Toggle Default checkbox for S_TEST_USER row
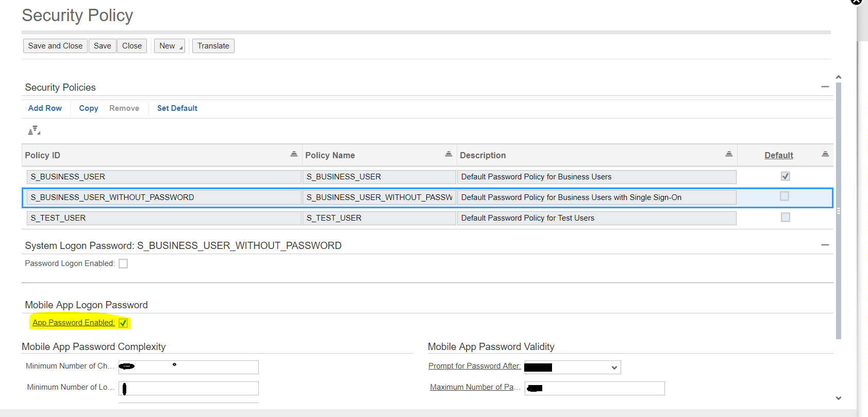Viewport: 868px width, 417px height. coord(786,218)
